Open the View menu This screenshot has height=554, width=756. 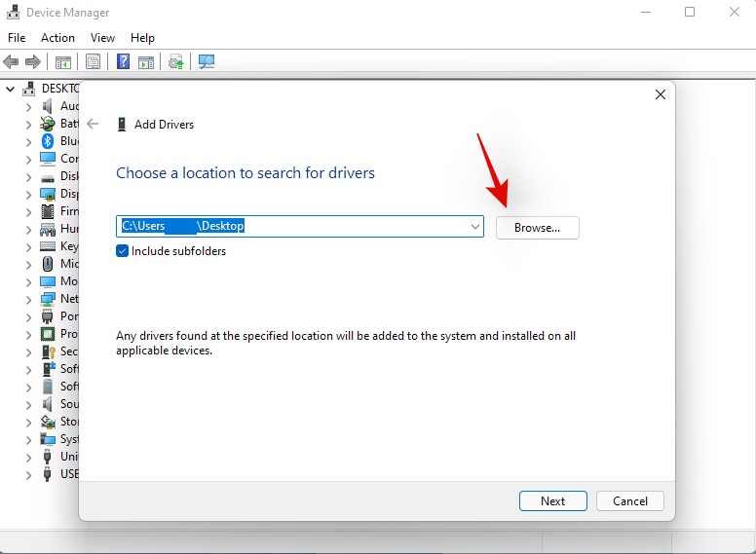(102, 38)
